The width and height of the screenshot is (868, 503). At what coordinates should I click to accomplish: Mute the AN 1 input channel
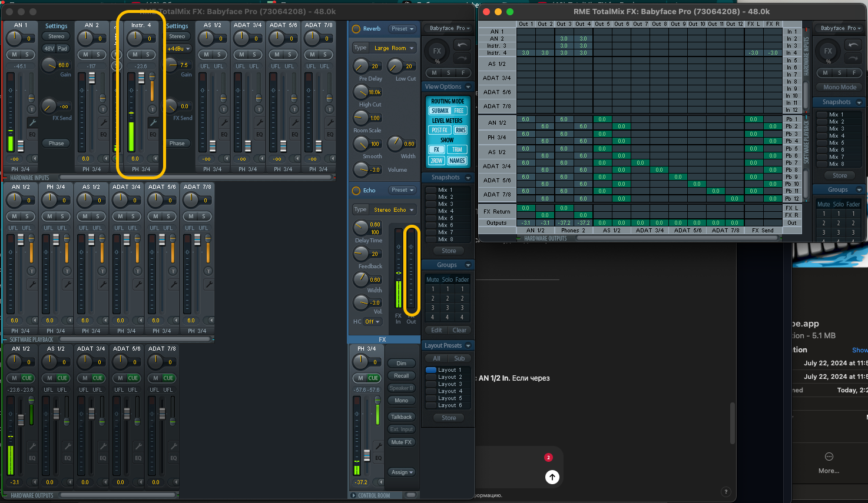tap(14, 55)
